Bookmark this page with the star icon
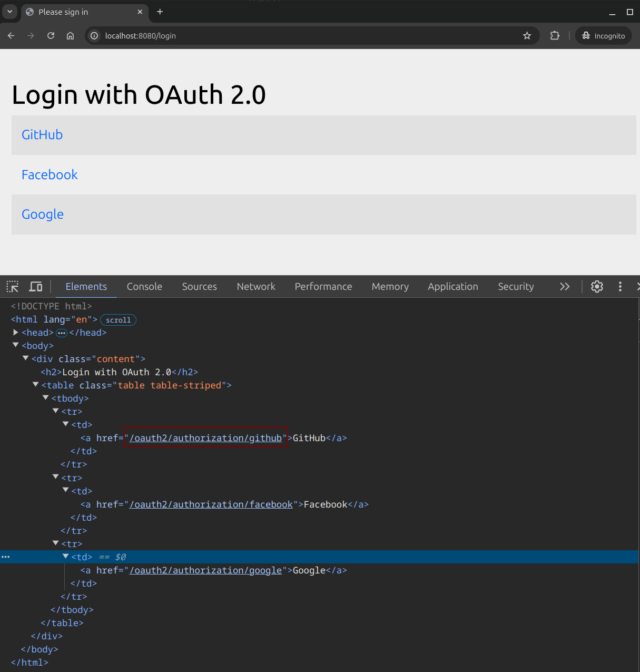Image resolution: width=640 pixels, height=672 pixels. 527,36
